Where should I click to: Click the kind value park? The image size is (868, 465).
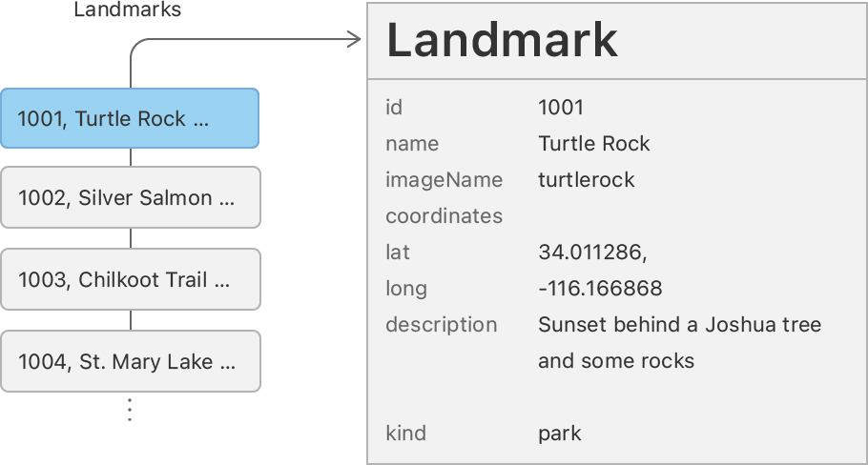tap(559, 434)
